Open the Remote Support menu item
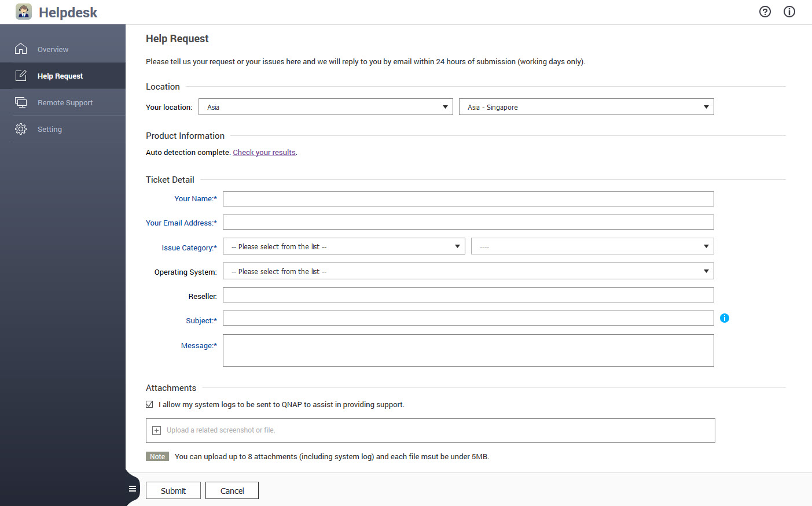812x506 pixels. [65, 102]
